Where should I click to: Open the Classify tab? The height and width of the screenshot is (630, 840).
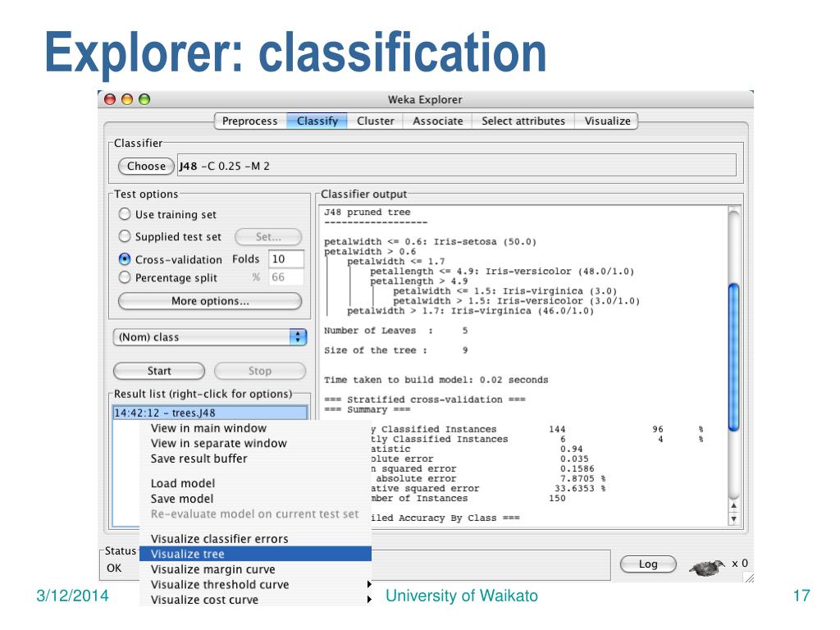tap(317, 121)
